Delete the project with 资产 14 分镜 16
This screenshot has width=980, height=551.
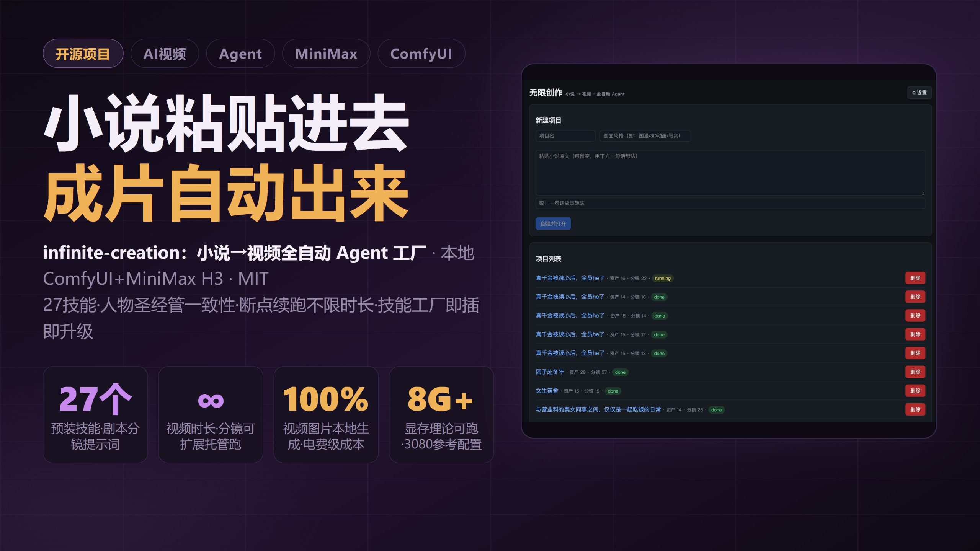pos(915,297)
